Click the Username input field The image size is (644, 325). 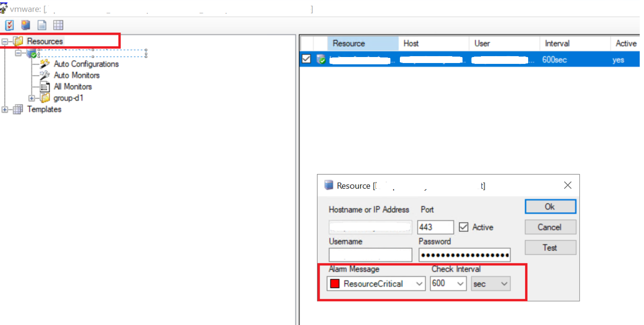point(370,255)
